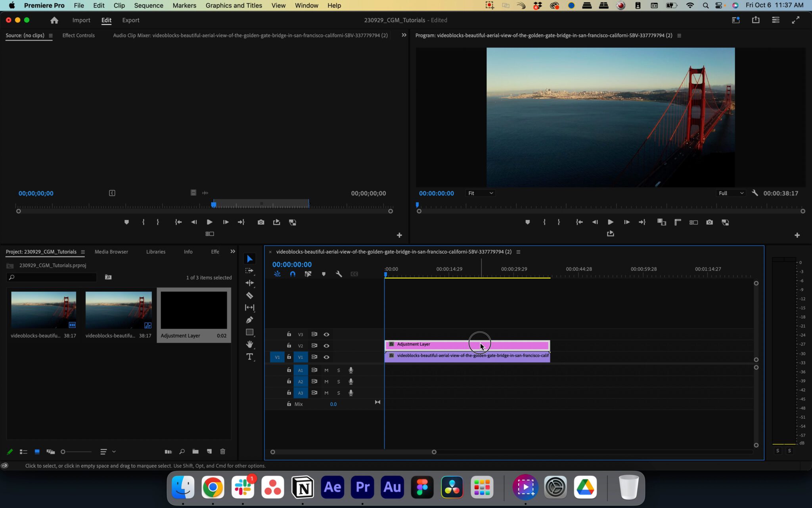Image resolution: width=812 pixels, height=508 pixels.
Task: Toggle V2 track output eye
Action: pos(326,346)
